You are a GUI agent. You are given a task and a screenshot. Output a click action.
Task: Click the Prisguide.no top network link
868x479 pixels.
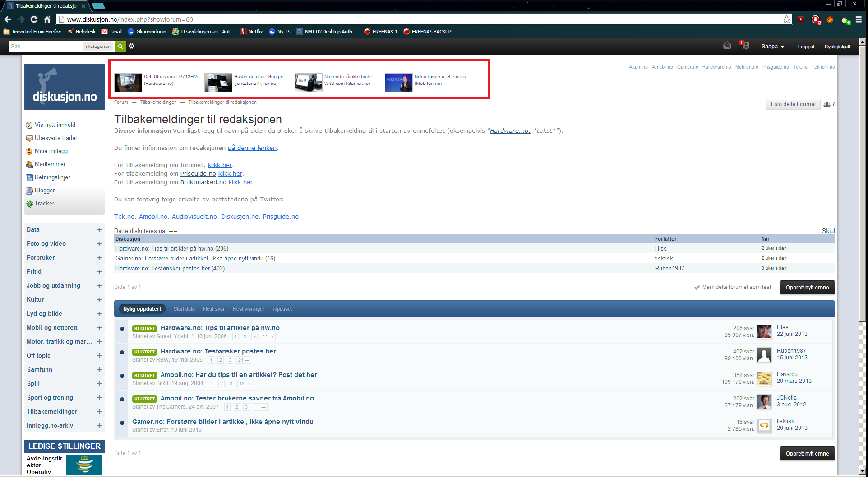click(776, 67)
